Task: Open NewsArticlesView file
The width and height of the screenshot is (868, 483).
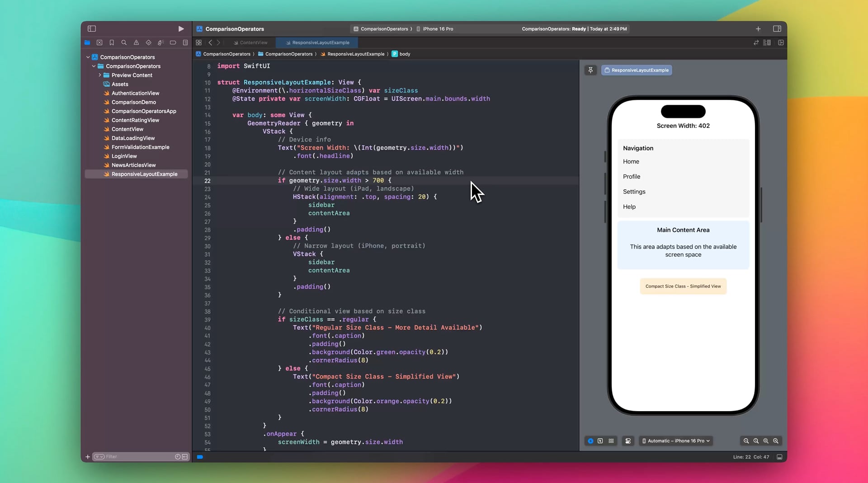Action: 134,165
